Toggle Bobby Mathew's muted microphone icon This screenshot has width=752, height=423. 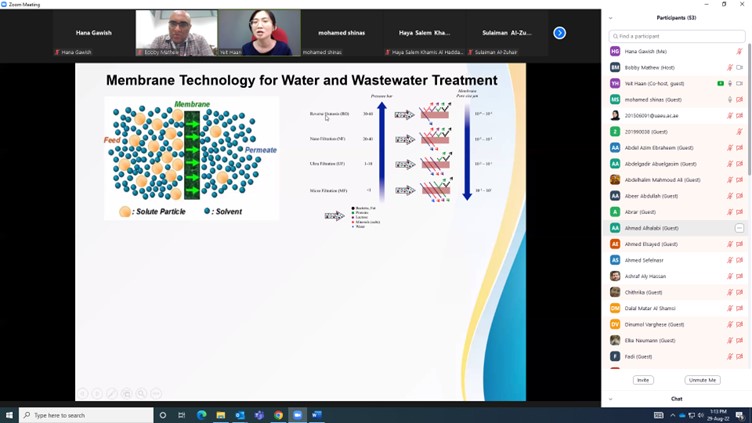click(730, 68)
